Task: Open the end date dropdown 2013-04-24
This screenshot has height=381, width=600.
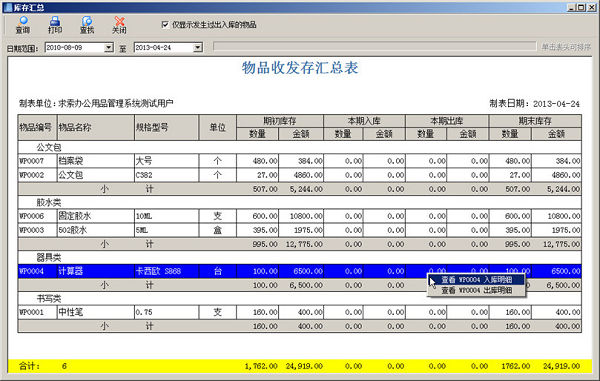Action: point(197,47)
